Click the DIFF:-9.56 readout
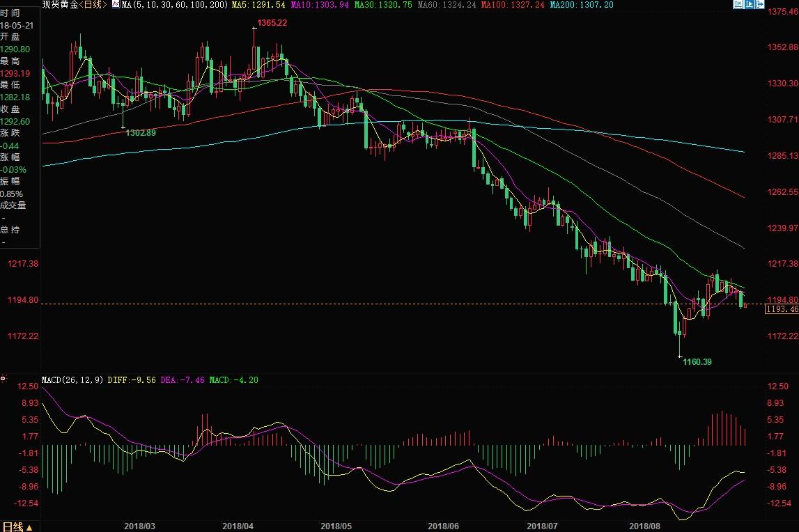 132,380
